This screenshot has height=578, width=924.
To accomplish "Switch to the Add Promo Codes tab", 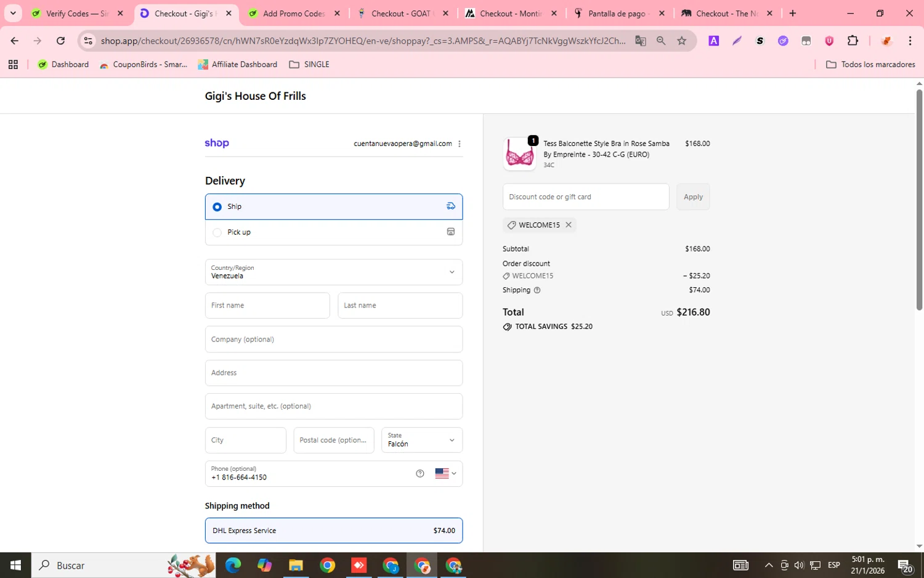I will tap(294, 14).
